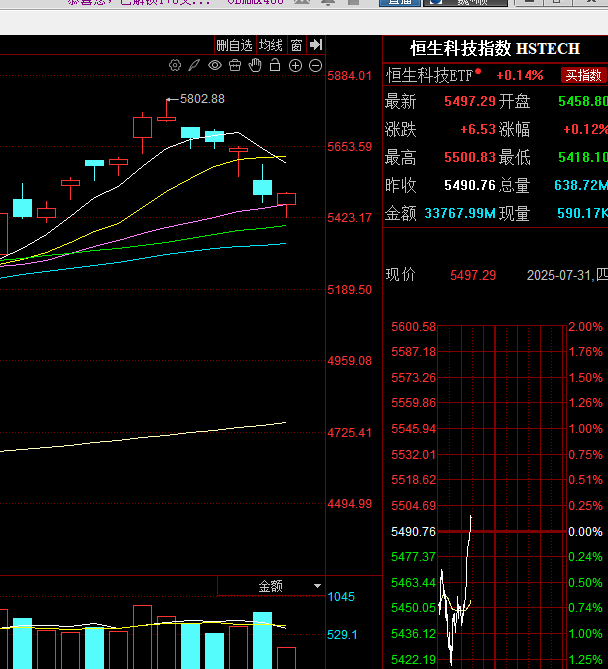Toggle the eye visibility icon on chart toolbar
This screenshot has height=669, width=608.
215,65
